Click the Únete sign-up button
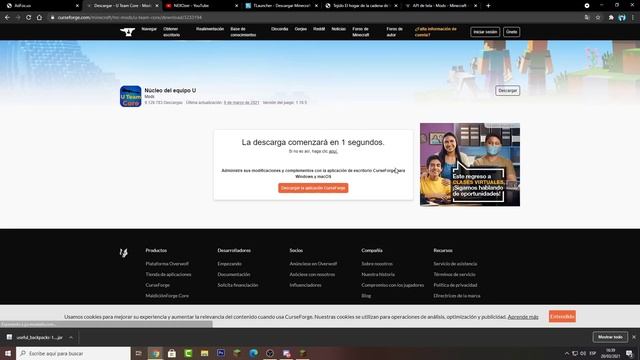Screen dimensions: 640x360 511,32
